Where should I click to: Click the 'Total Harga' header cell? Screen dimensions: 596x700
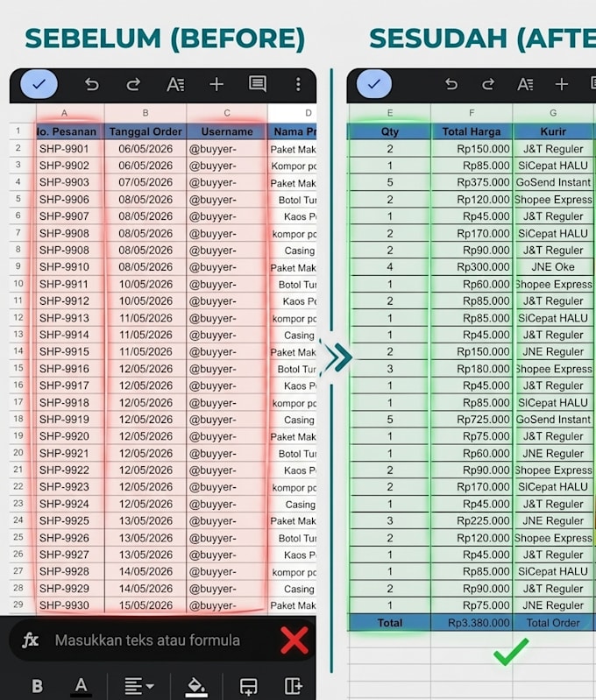(x=472, y=131)
